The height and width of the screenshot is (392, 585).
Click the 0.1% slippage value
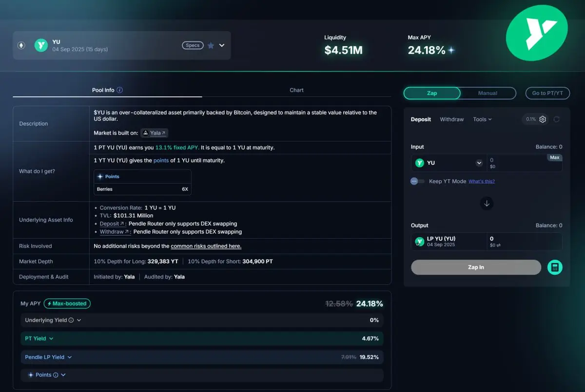pyautogui.click(x=531, y=119)
